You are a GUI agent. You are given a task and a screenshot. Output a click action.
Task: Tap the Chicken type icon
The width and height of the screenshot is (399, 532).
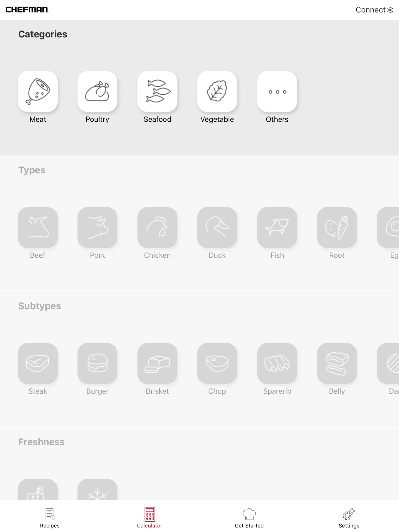157,227
